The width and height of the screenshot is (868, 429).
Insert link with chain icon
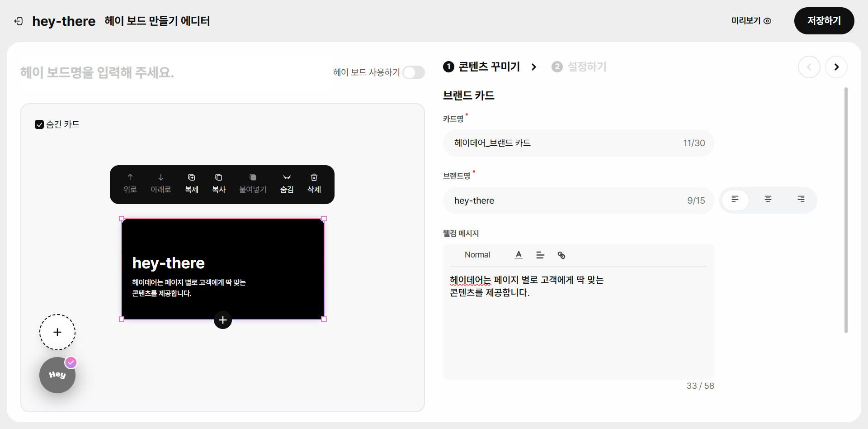pos(561,255)
